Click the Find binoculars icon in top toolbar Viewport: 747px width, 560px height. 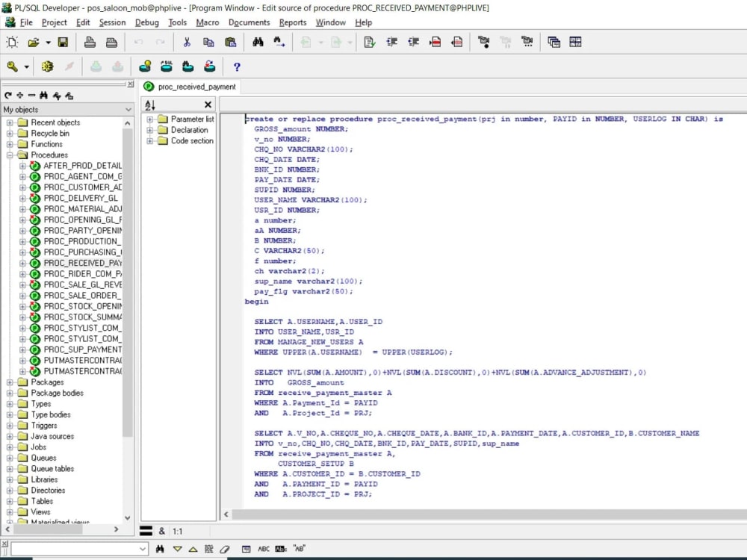click(x=258, y=43)
